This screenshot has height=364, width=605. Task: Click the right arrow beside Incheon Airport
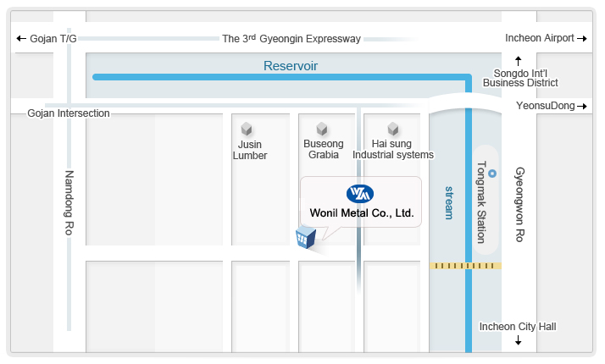coord(582,38)
